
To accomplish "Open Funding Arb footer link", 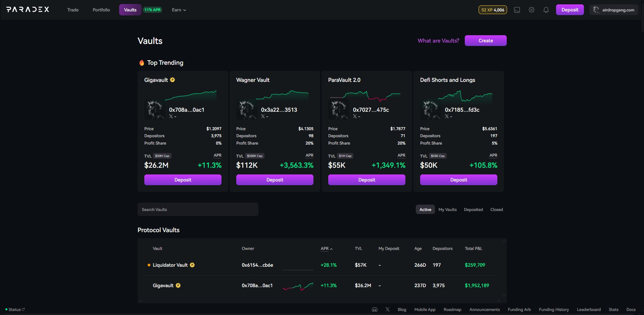I will (x=519, y=310).
